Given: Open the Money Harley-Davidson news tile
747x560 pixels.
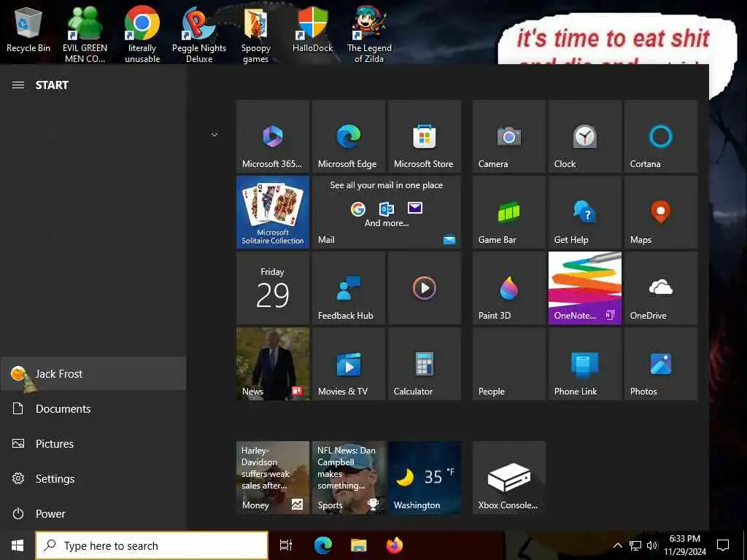Looking at the screenshot, I should [273, 478].
